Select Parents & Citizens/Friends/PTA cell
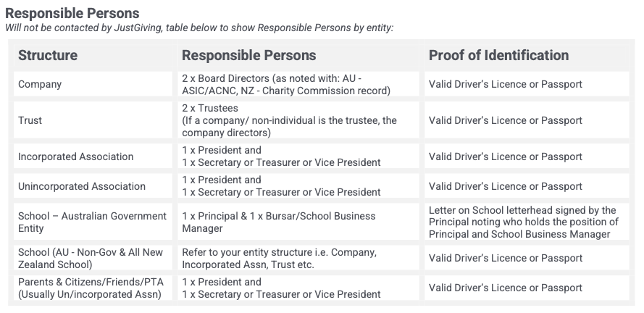This screenshot has width=644, height=313. point(93,288)
